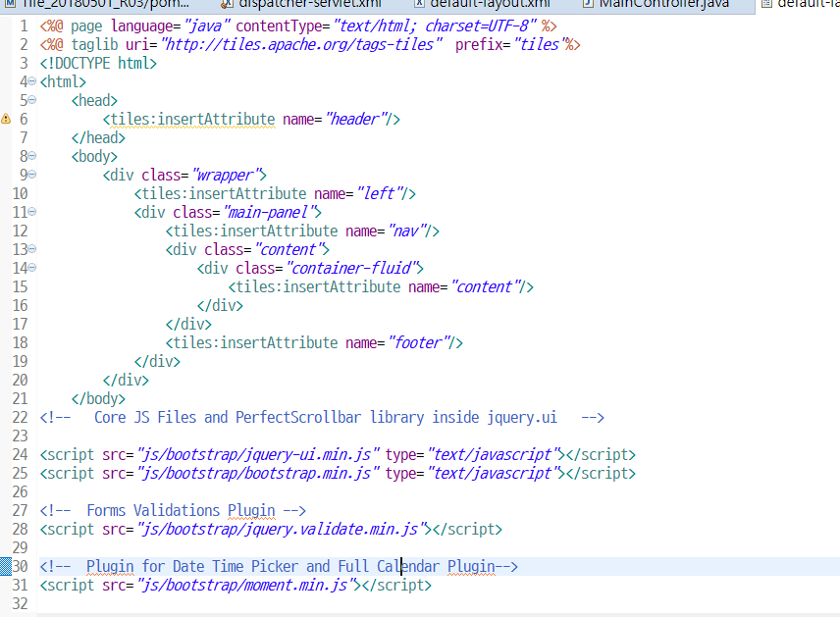Image resolution: width=840 pixels, height=617 pixels.
Task: Switch to the dispatcher-servlet.xml tab
Action: [x=302, y=4]
